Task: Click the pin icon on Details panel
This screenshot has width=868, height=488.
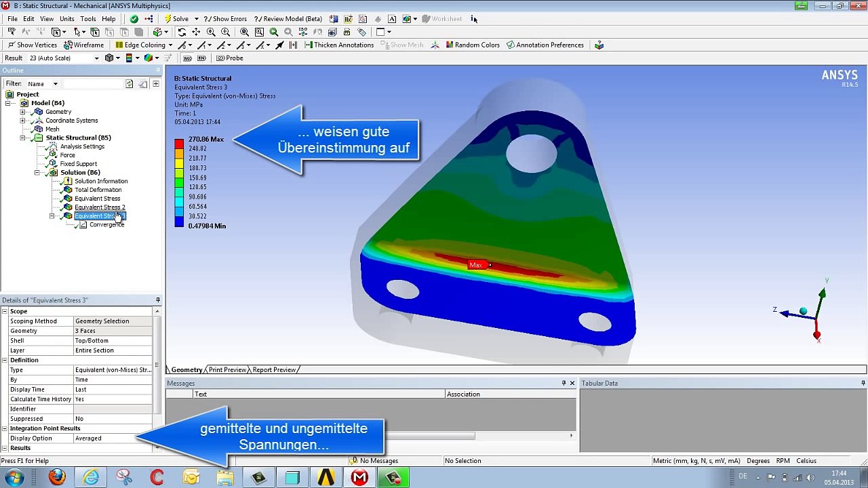Action: tap(157, 300)
